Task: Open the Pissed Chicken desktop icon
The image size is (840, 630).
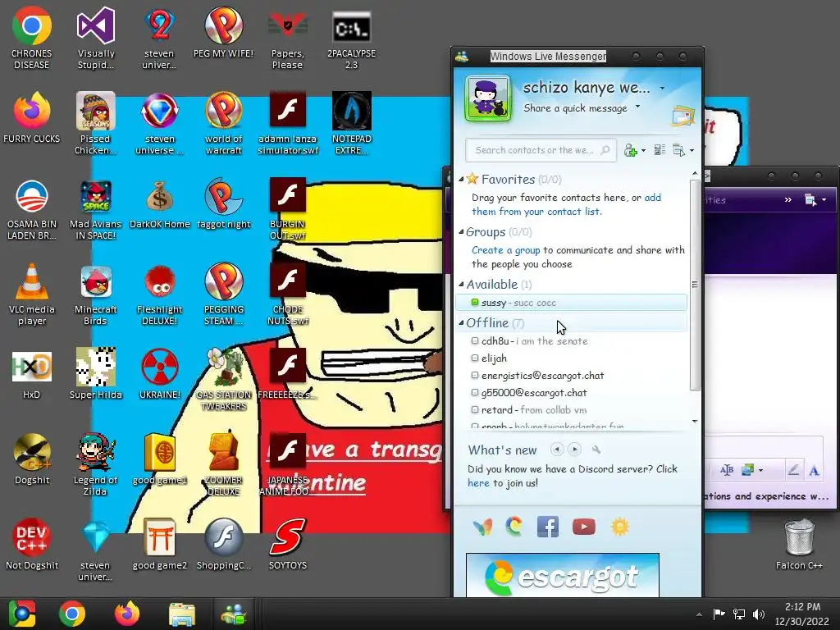Action: [x=95, y=123]
